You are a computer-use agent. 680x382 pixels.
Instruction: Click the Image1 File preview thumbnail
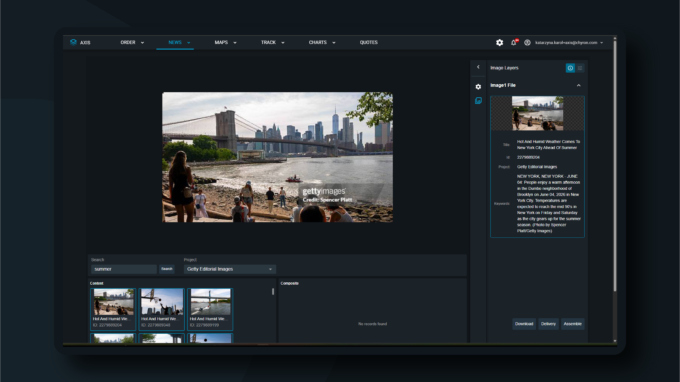(538, 113)
